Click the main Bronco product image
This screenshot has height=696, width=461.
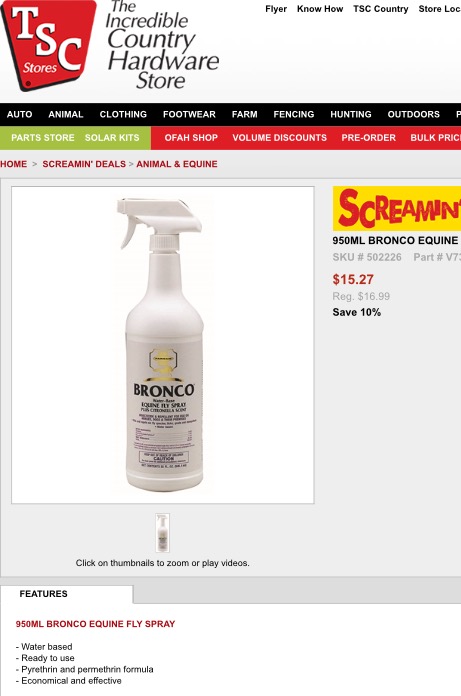163,345
